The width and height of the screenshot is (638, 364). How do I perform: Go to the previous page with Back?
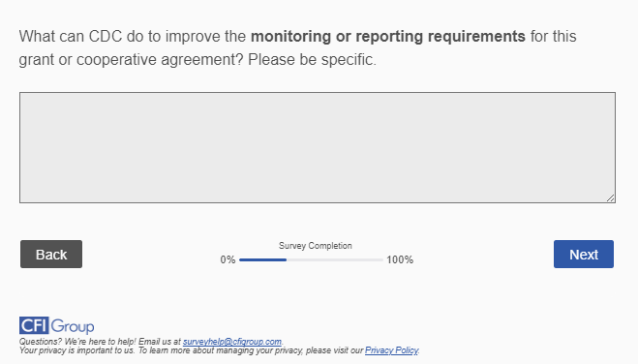[51, 255]
